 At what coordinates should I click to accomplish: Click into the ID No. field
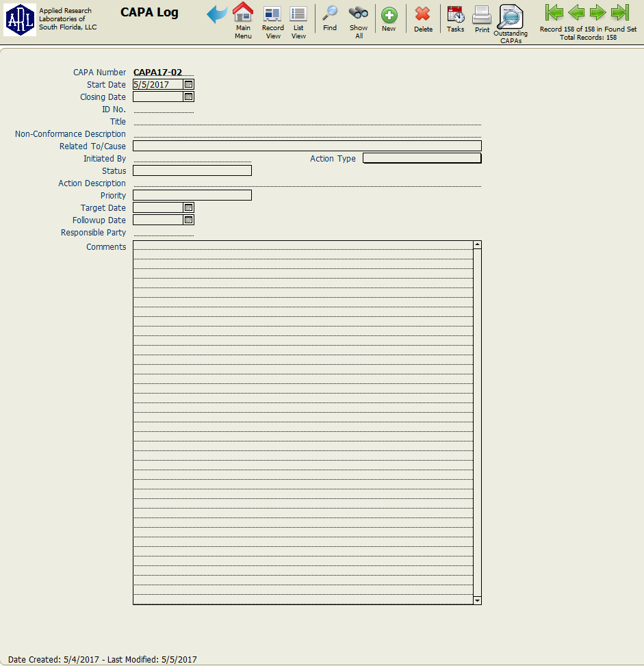pos(164,109)
